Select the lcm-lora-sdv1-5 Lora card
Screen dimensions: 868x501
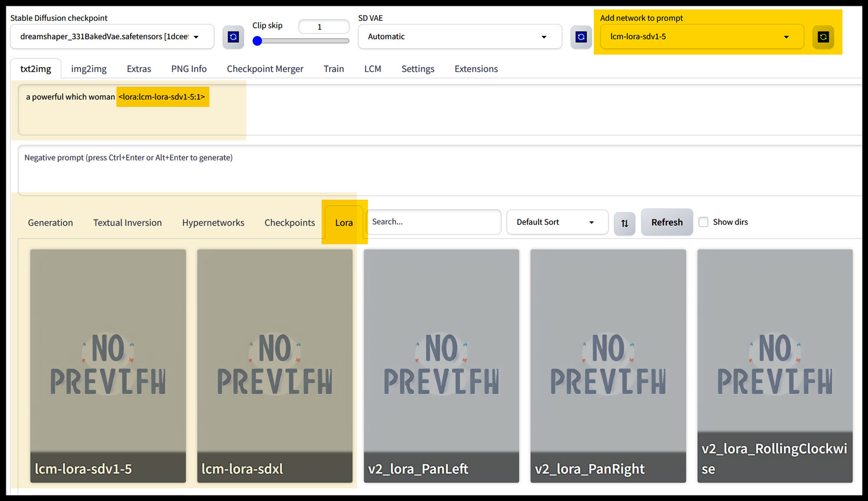pos(108,366)
